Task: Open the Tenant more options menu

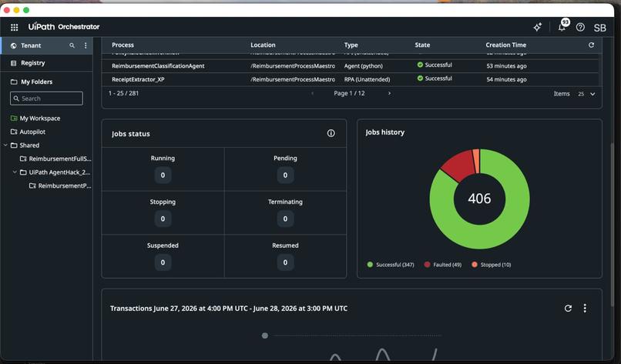Action: coord(86,45)
